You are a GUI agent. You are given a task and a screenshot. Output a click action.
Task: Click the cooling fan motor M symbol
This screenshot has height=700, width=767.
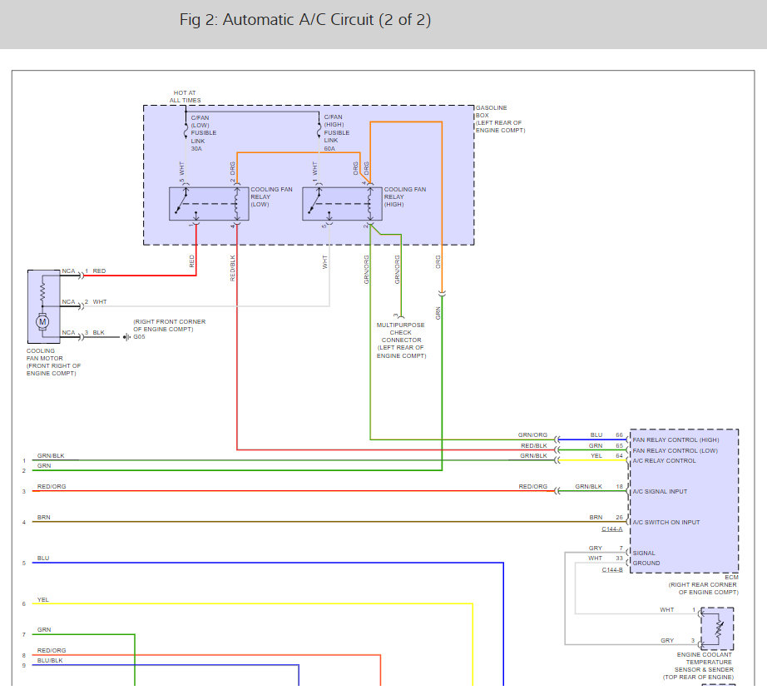43,321
